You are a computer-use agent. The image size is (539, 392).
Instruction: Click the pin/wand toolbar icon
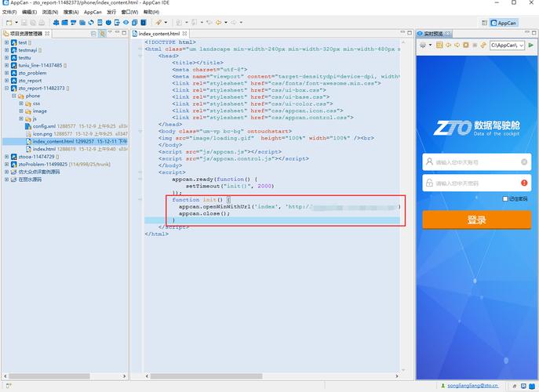point(158,23)
